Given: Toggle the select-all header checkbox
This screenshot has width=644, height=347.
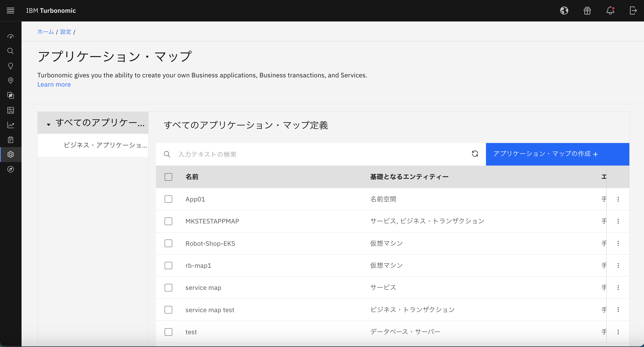Looking at the screenshot, I should [168, 177].
